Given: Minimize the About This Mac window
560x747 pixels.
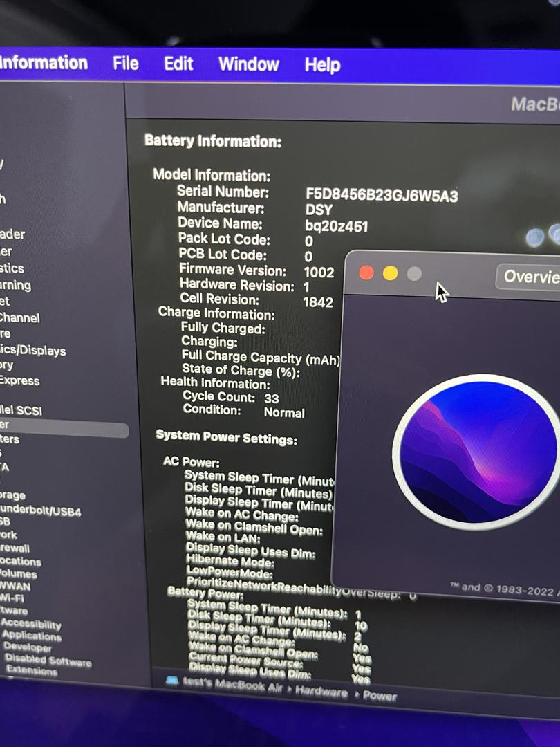Looking at the screenshot, I should click(390, 273).
